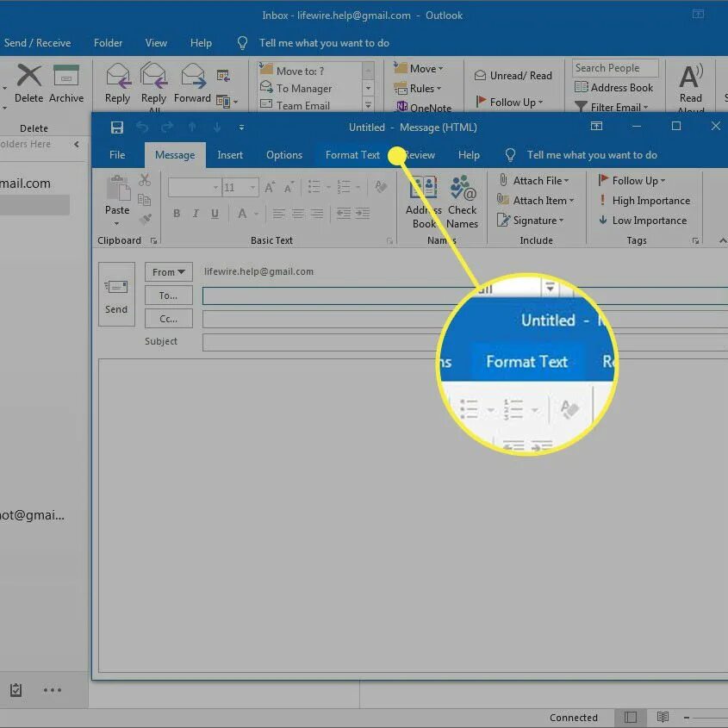The width and height of the screenshot is (728, 728).
Task: Click Address Book in Outlook Find group
Action: (x=613, y=87)
